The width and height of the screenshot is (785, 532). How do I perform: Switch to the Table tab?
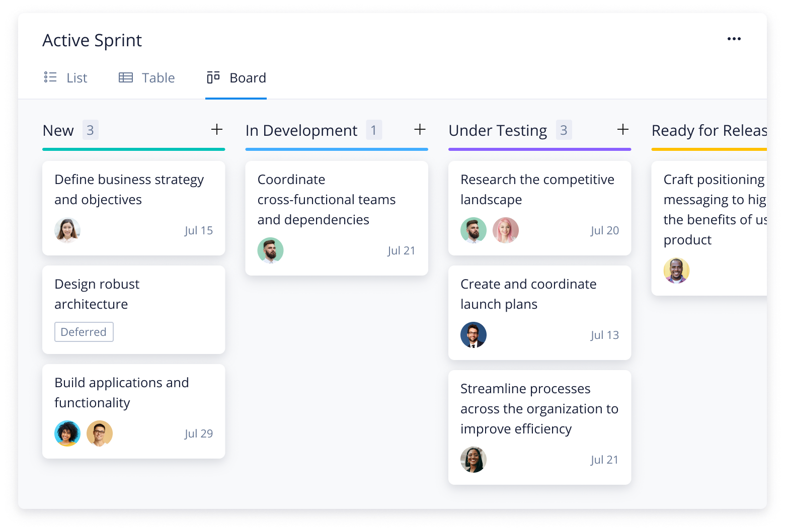point(158,78)
